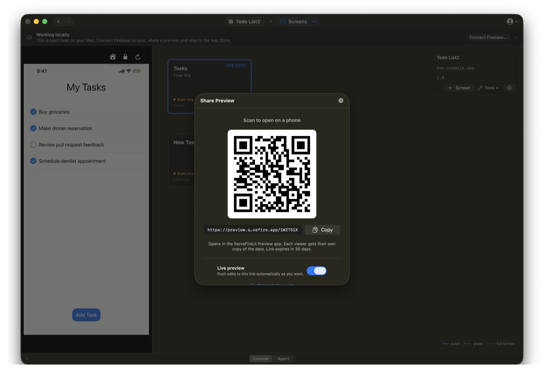The height and width of the screenshot is (392, 544).
Task: Add a new Screen with plus button
Action: pyautogui.click(x=459, y=88)
